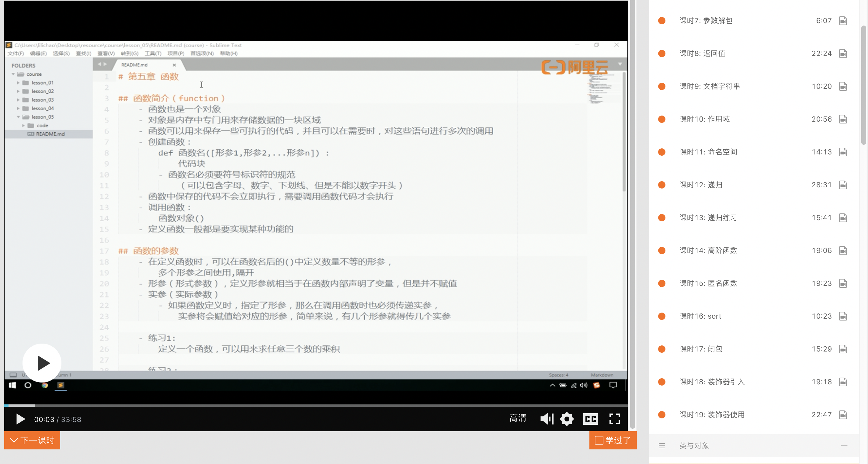The width and height of the screenshot is (868, 464).
Task: Open 首选项(N) menu in Sublime Text
Action: (x=202, y=53)
